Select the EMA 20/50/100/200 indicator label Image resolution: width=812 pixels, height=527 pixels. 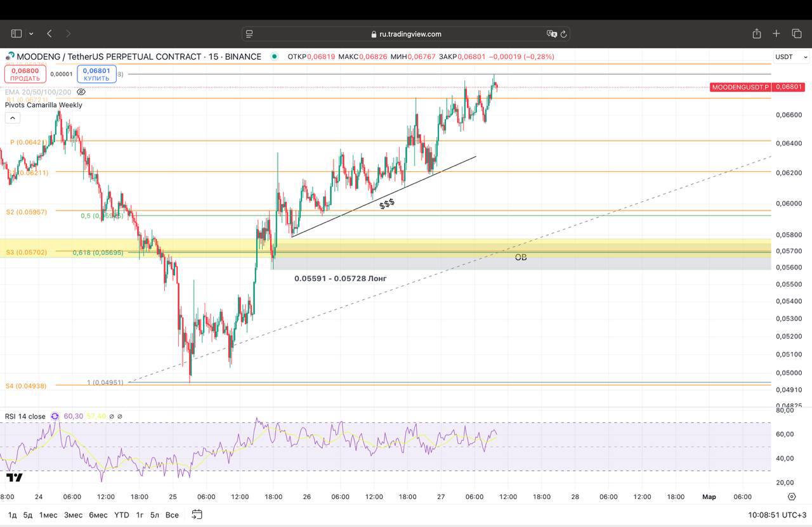click(38, 92)
